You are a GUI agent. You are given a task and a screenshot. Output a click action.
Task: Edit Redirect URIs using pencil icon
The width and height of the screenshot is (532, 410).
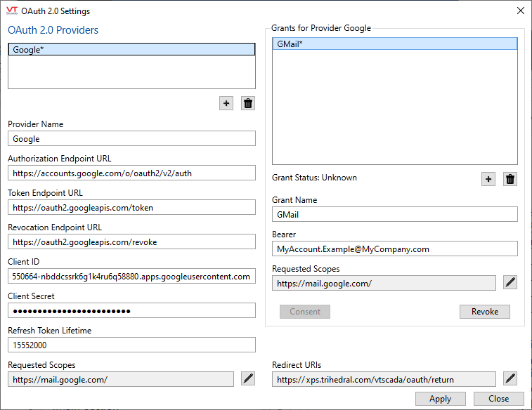click(x=510, y=379)
